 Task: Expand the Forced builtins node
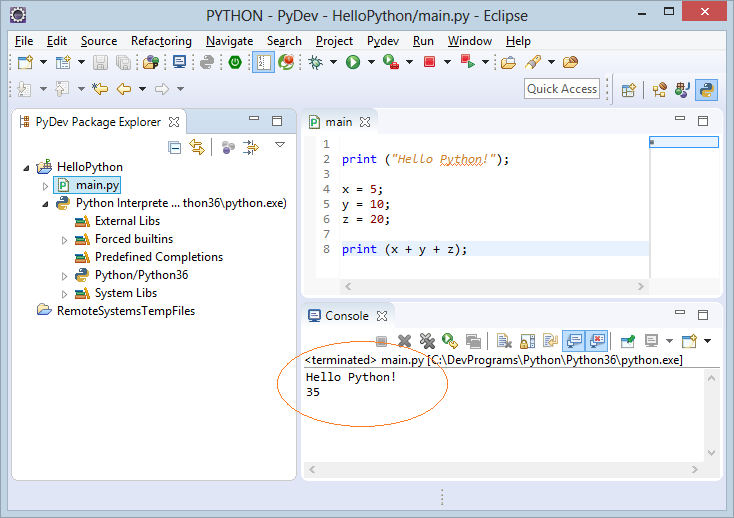coord(64,240)
